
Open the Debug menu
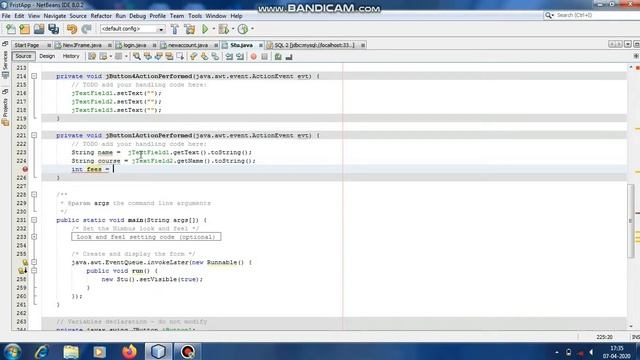[138, 16]
